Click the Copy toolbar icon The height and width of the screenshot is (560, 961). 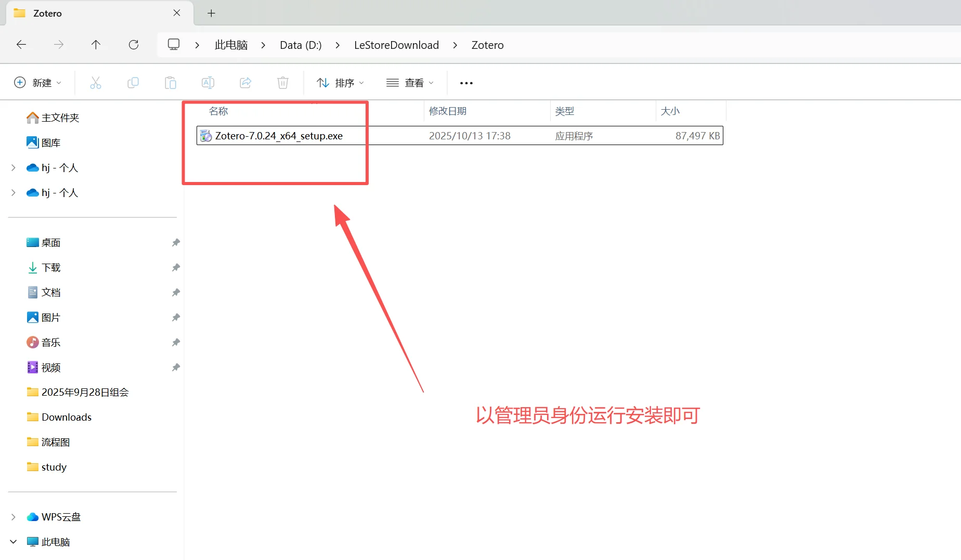coord(133,83)
